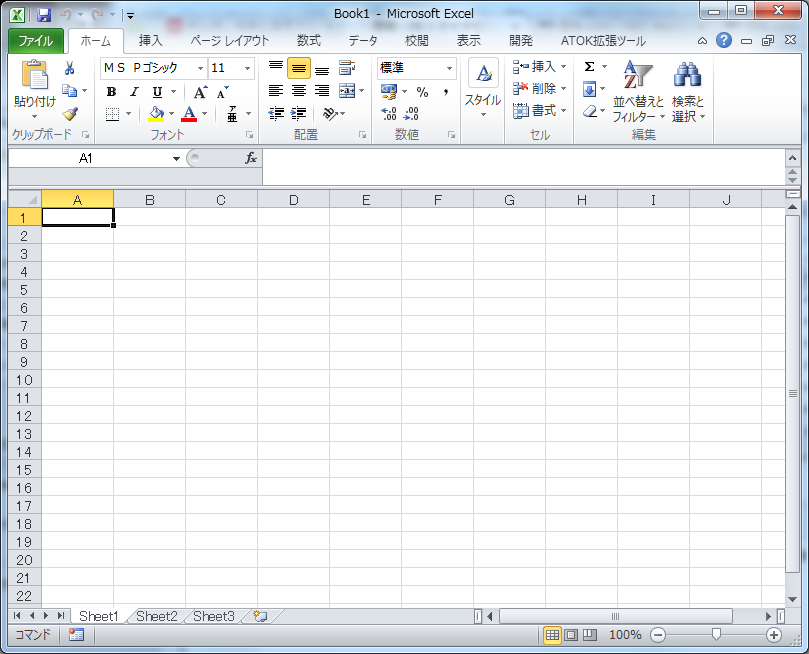The image size is (809, 654).
Task: Click the Paste (貼り付け) clipboard icon
Action: 35,74
